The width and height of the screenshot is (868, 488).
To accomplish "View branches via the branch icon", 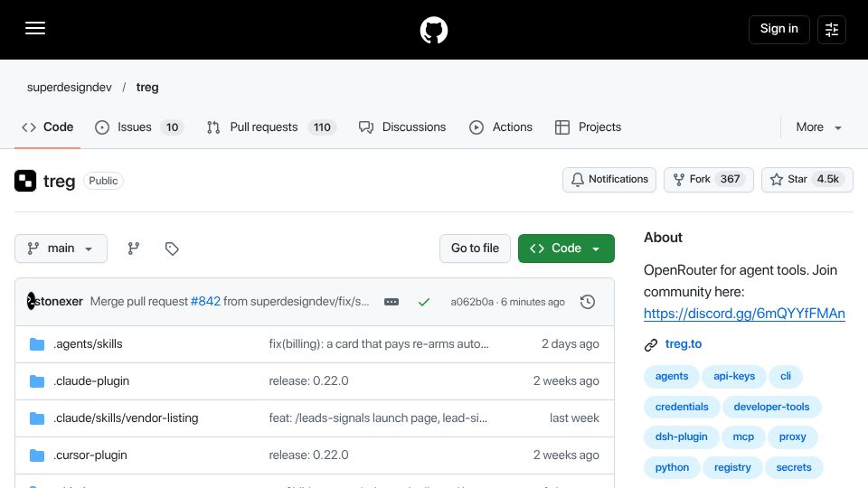I will click(x=134, y=249).
